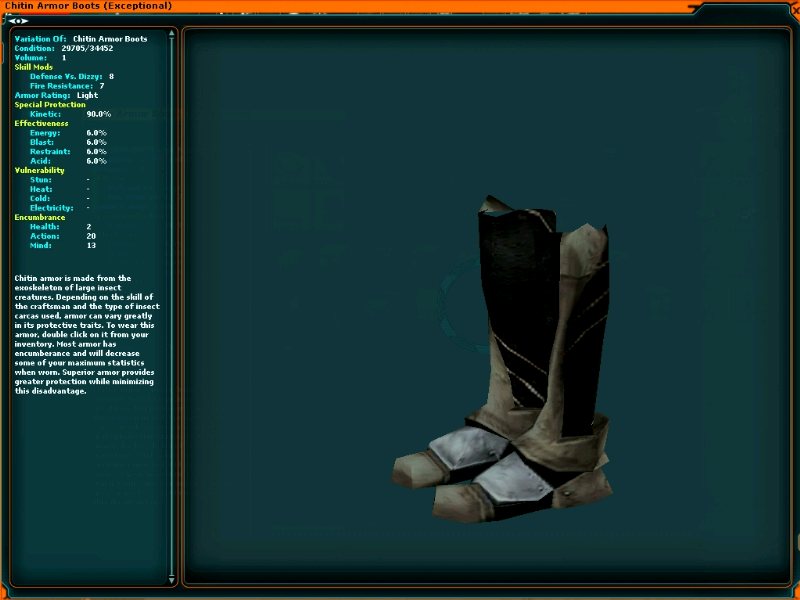
Task: Click the 'Chitin Armor Boots' variation value
Action: [x=110, y=39]
